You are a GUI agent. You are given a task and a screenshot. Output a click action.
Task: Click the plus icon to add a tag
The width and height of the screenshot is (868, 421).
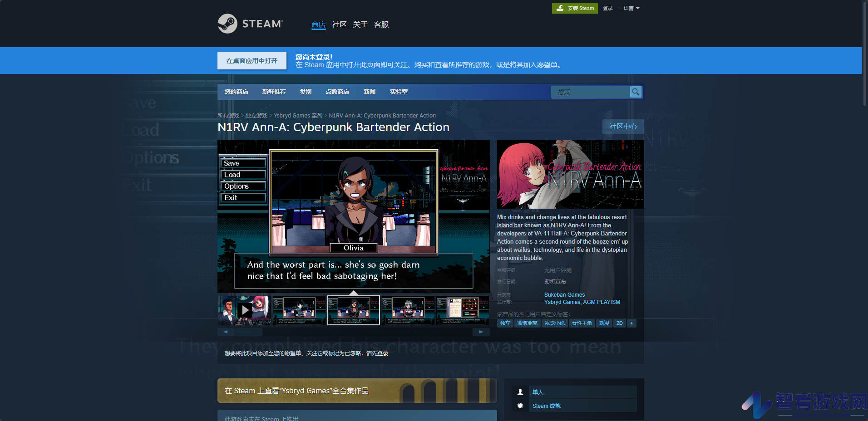point(631,323)
